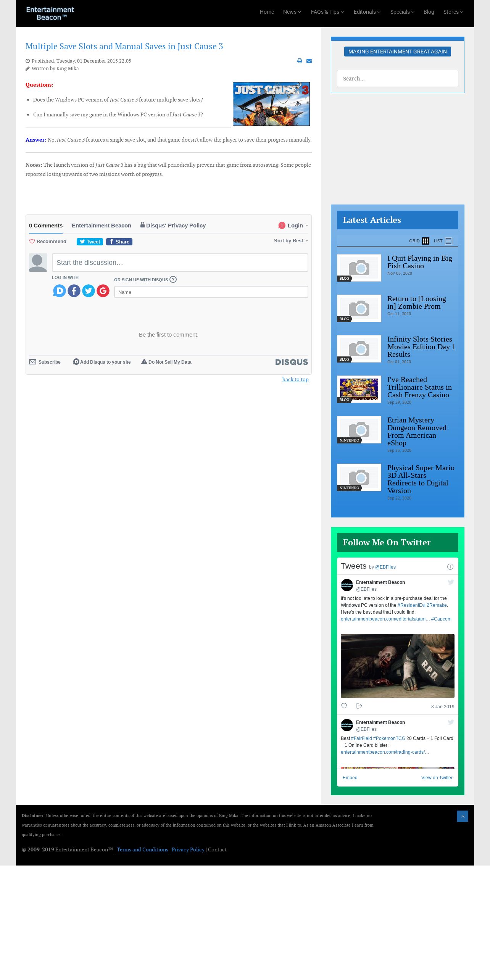Click the #ResidentEvil2Remake hashtag
The height and width of the screenshot is (980, 490).
422,605
